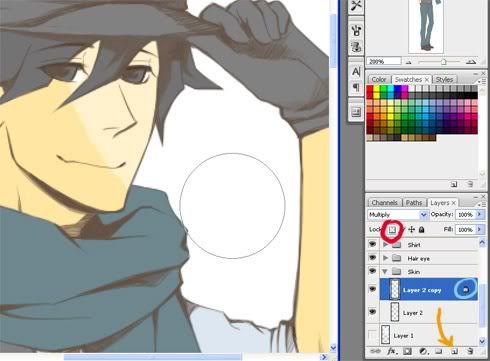Hide Layer 2 via eye icon

coord(372,312)
